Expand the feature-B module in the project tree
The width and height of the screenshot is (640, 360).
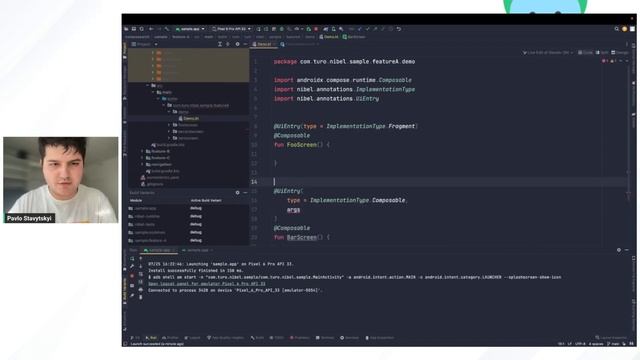142,151
